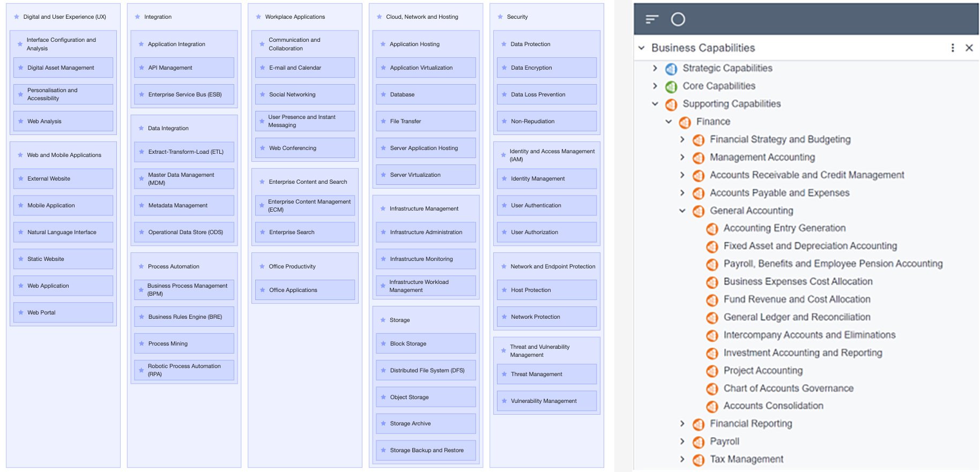Select General Ledger and Reconciliation
Image resolution: width=980 pixels, height=472 pixels.
click(x=797, y=317)
